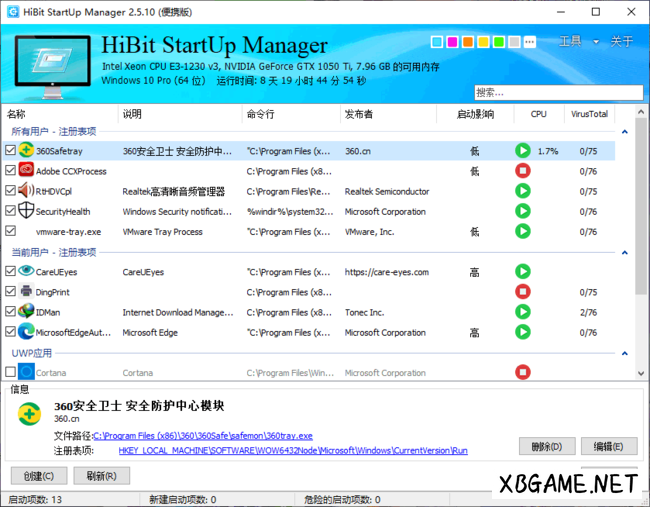Click the SecurityHealth shield icon
This screenshot has width=650, height=507.
26,211
